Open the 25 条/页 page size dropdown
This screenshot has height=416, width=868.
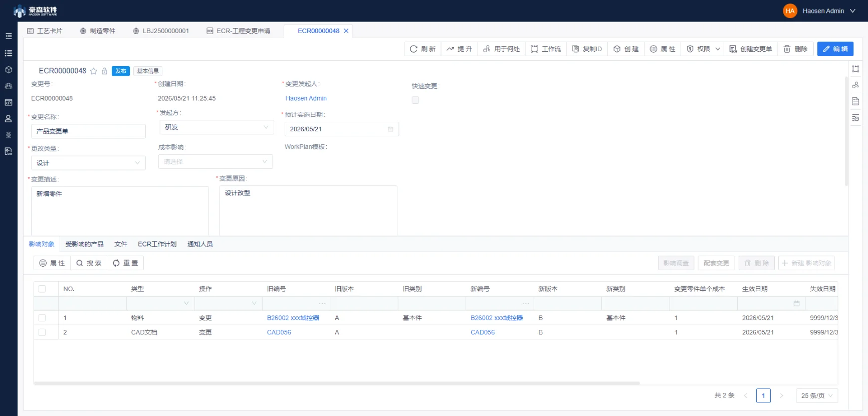click(x=817, y=395)
